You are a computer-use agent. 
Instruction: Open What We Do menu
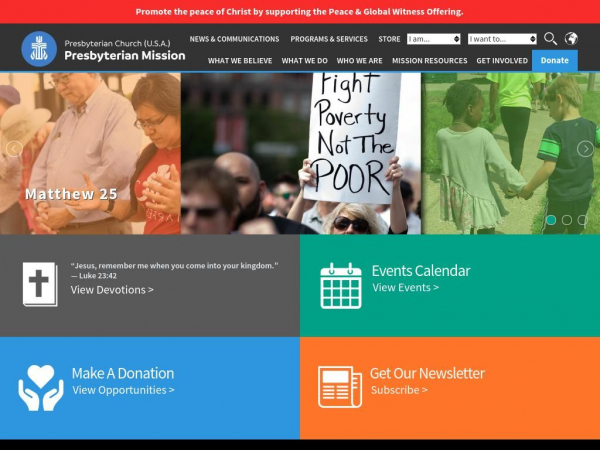coord(305,60)
